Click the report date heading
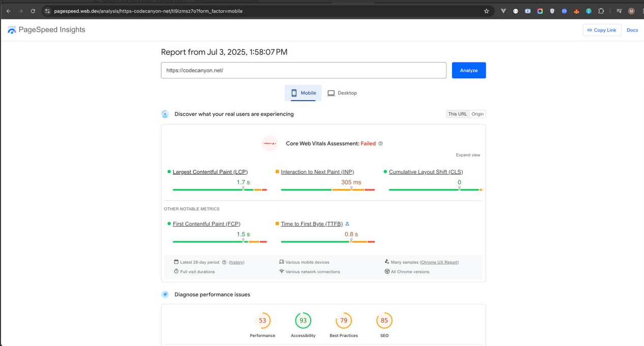 point(224,52)
